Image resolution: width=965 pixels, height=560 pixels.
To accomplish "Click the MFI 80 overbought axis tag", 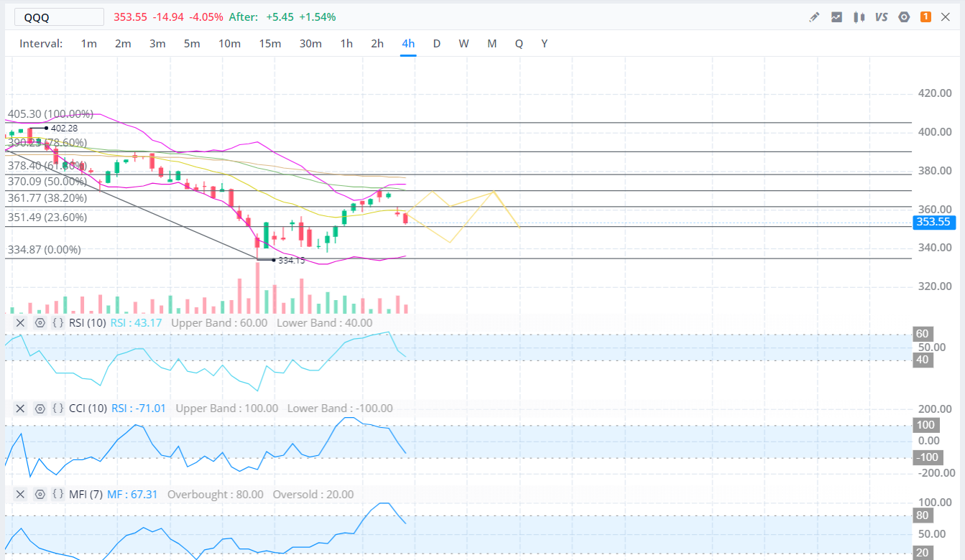I will 923,515.
